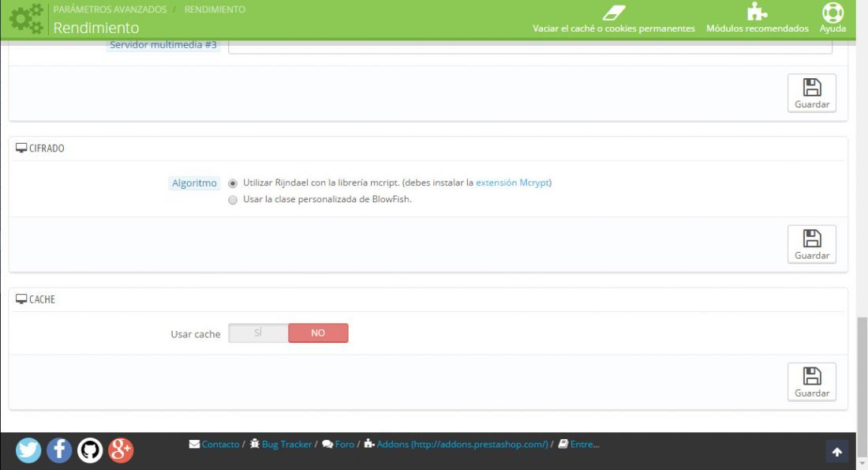
Task: Set Usar cache to NO
Action: [318, 333]
